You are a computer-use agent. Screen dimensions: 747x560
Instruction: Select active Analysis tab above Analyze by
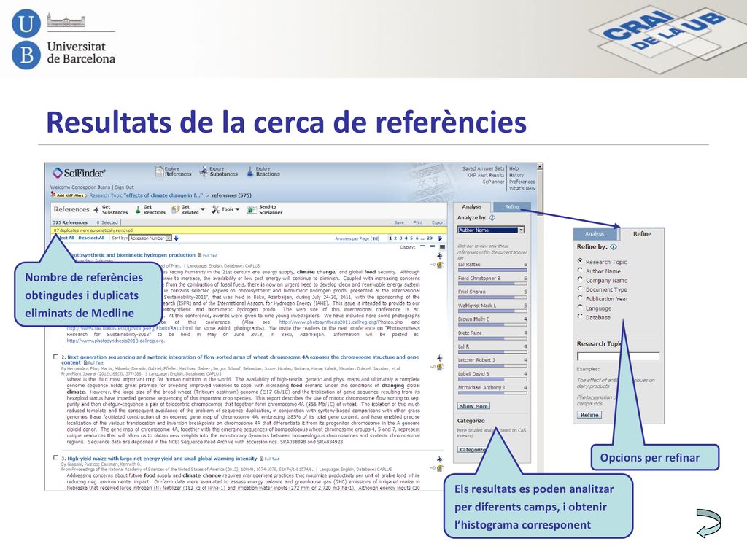click(472, 206)
